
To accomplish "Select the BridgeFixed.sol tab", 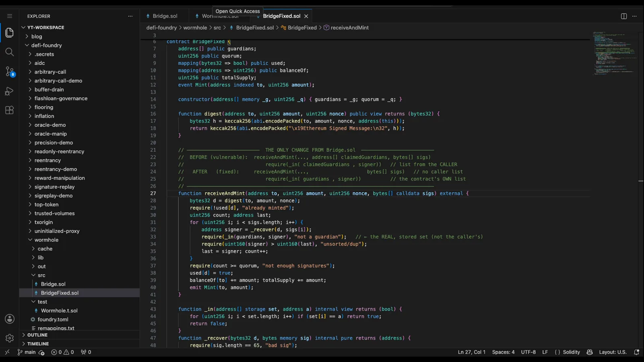I will click(x=281, y=16).
